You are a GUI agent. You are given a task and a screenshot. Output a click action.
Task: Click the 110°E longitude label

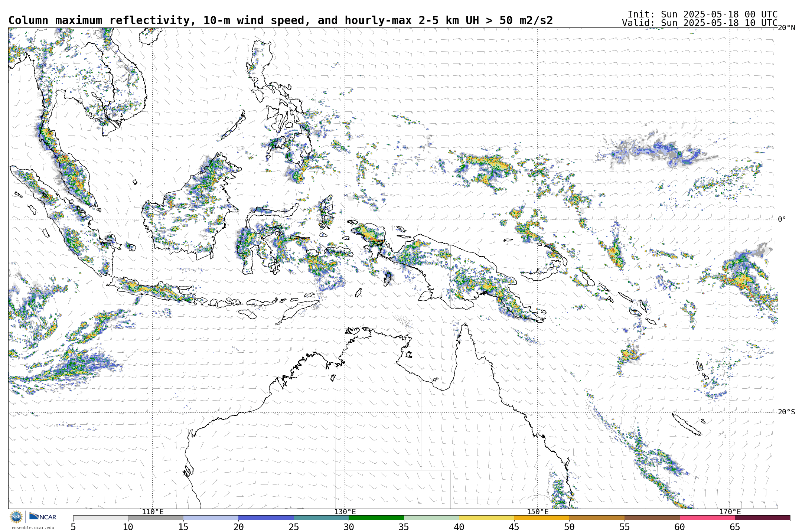click(x=153, y=512)
